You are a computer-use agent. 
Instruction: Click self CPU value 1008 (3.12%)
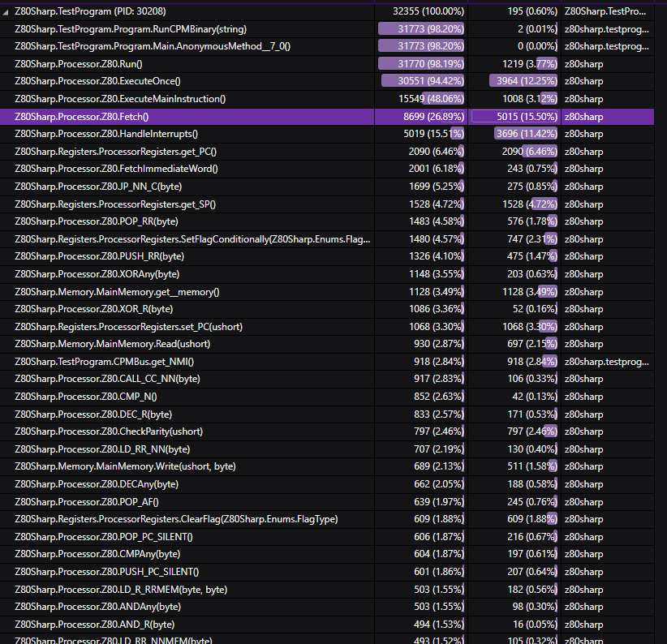(530, 99)
